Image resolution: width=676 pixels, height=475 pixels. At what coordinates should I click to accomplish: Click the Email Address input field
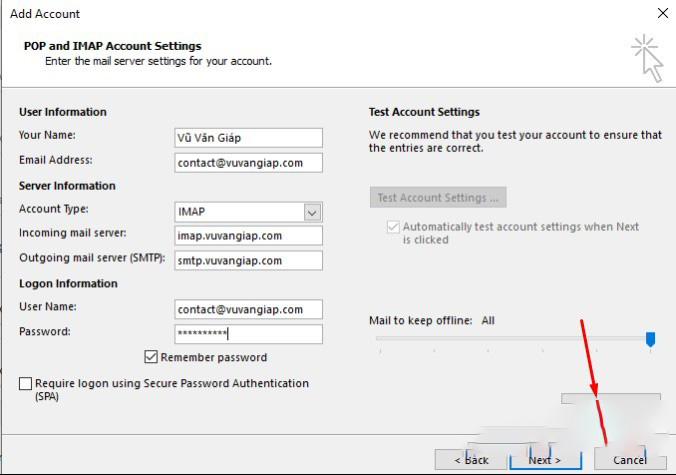[x=248, y=162]
